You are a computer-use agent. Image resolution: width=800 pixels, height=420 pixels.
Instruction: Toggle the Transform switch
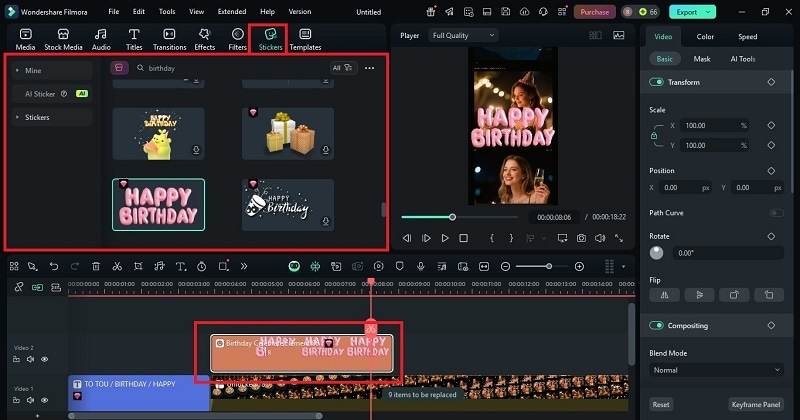click(x=656, y=82)
